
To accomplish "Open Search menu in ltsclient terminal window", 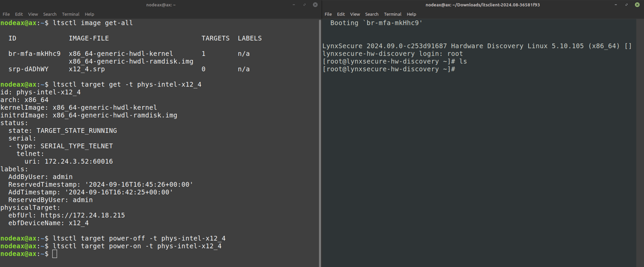I will pyautogui.click(x=372, y=14).
